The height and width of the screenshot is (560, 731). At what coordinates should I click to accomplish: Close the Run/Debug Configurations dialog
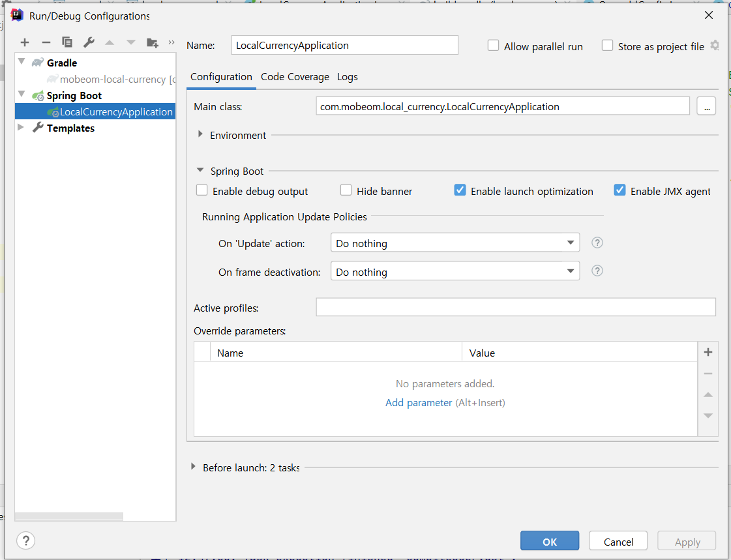709,16
